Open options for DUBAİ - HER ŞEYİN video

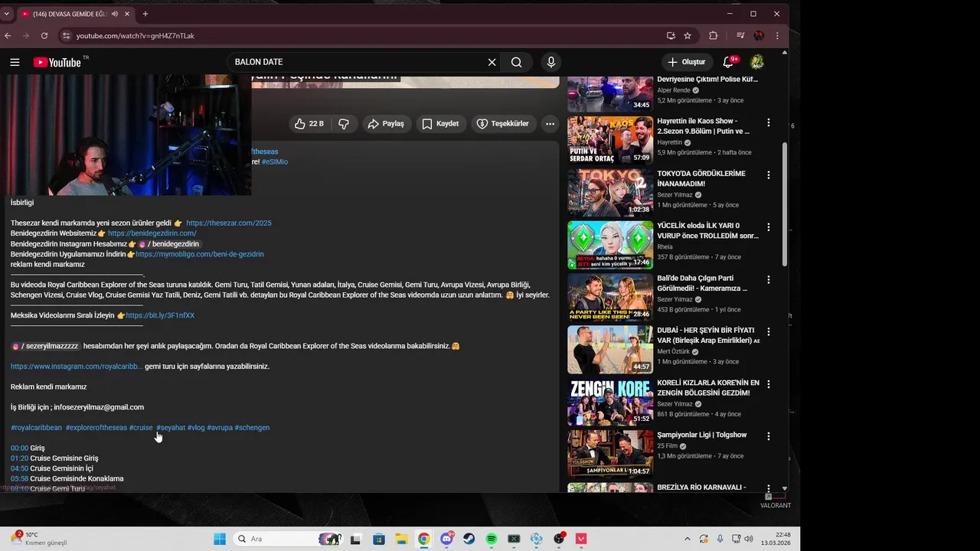769,331
